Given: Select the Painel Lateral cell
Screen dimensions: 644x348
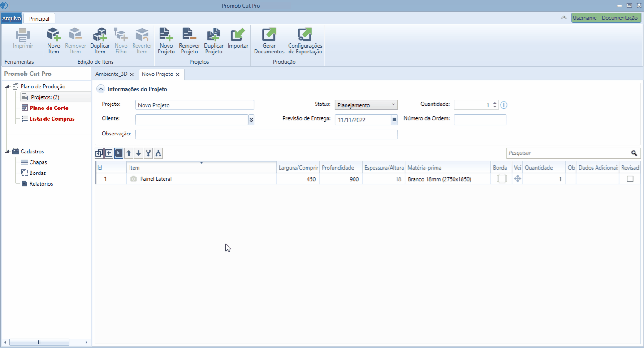Looking at the screenshot, I should pyautogui.click(x=201, y=179).
